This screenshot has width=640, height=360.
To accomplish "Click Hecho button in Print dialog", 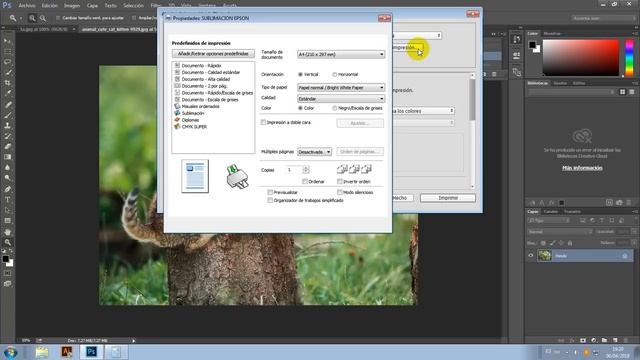I will pos(403,198).
